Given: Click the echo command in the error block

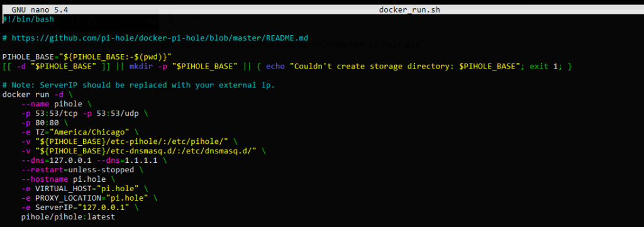Looking at the screenshot, I should (275, 66).
